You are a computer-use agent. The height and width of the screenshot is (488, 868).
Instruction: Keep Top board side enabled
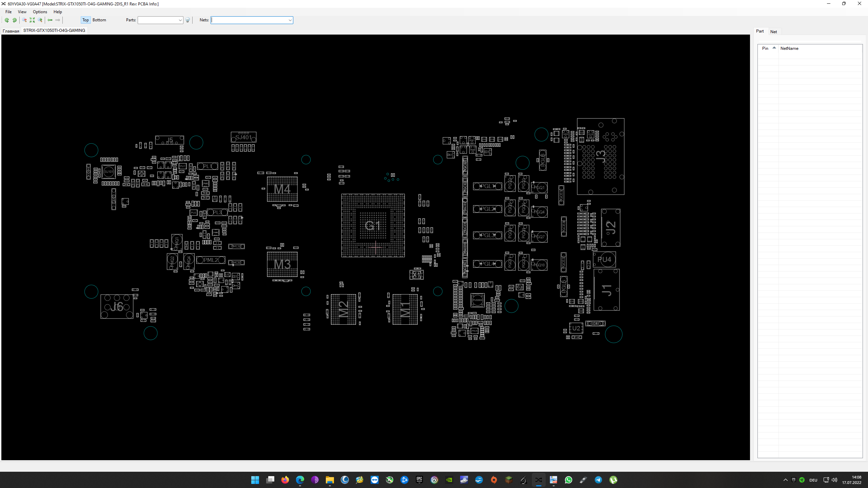85,20
